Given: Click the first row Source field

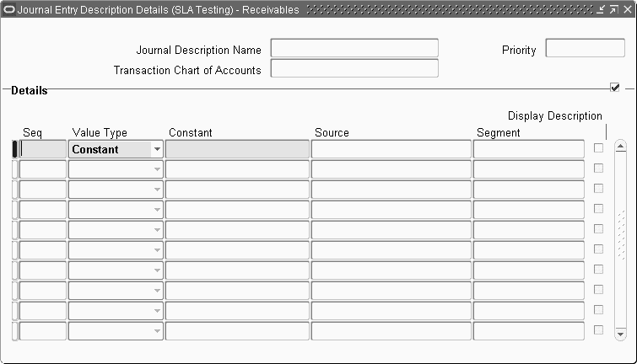Looking at the screenshot, I should point(391,149).
